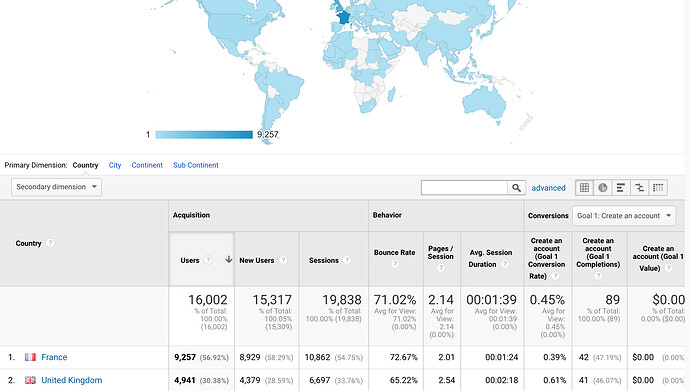Click overall bounce rate 71.02%
Screen dimensions: 690x391
coord(395,300)
